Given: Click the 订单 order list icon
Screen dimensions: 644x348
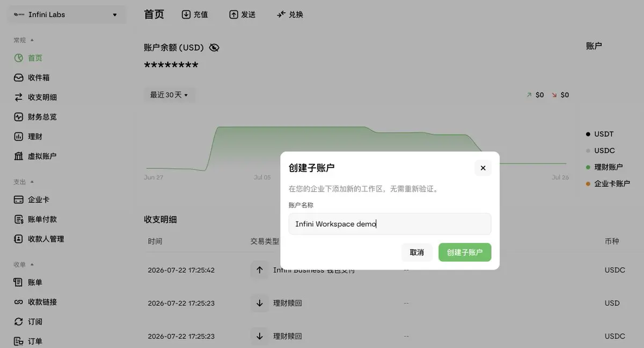Looking at the screenshot, I should coord(19,341).
